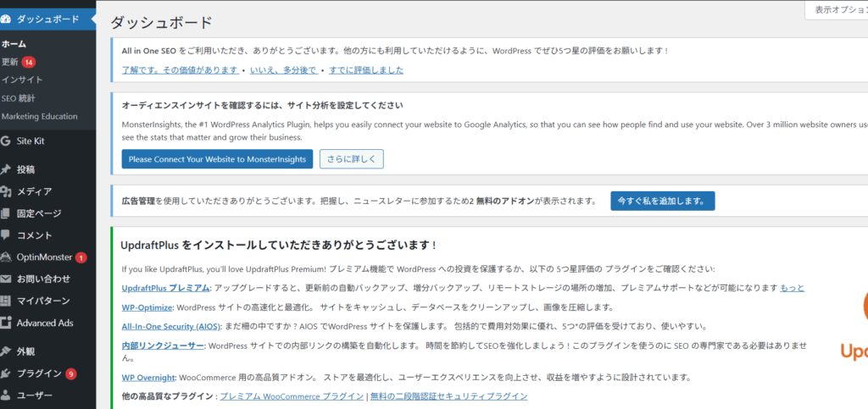The height and width of the screenshot is (409, 868).
Task: Click the オーディエンスインサイト notice heading
Action: (263, 105)
